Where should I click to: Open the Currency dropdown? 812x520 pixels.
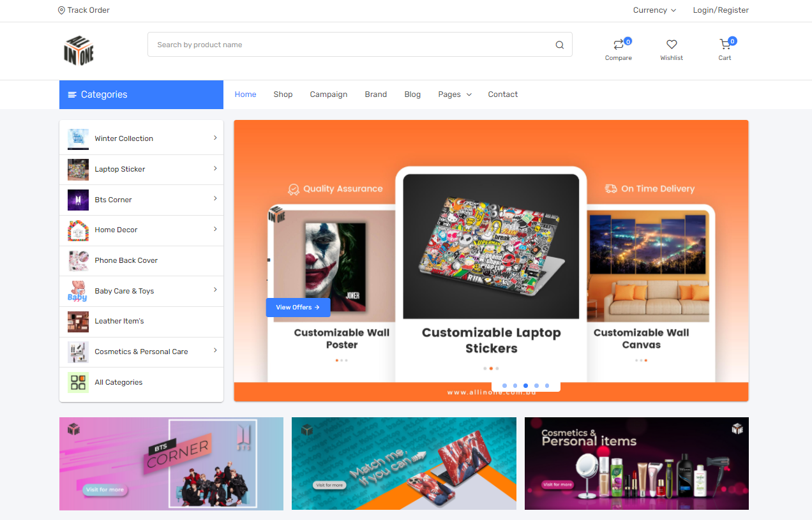(654, 10)
